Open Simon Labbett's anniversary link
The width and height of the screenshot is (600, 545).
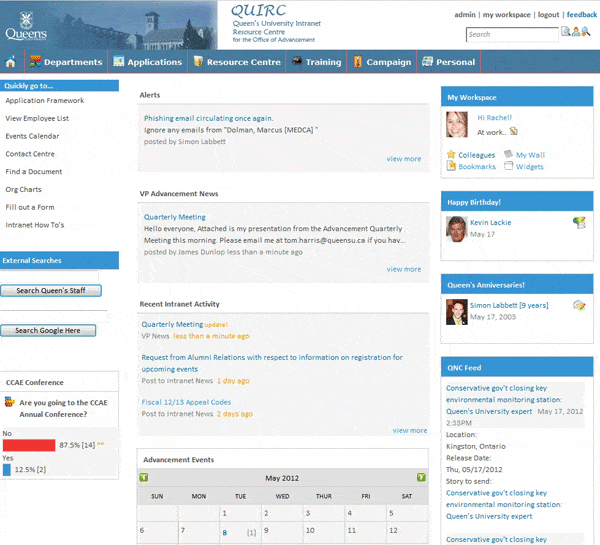[509, 305]
